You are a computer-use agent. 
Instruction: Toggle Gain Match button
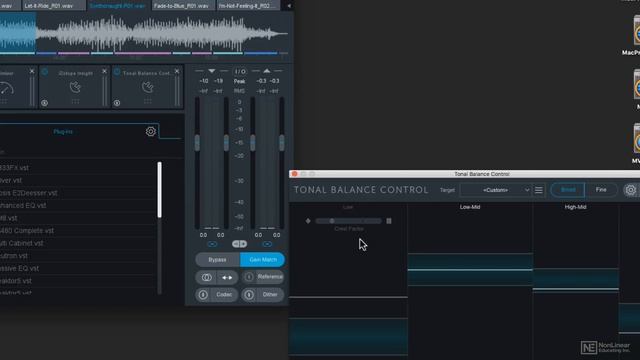coord(262,260)
